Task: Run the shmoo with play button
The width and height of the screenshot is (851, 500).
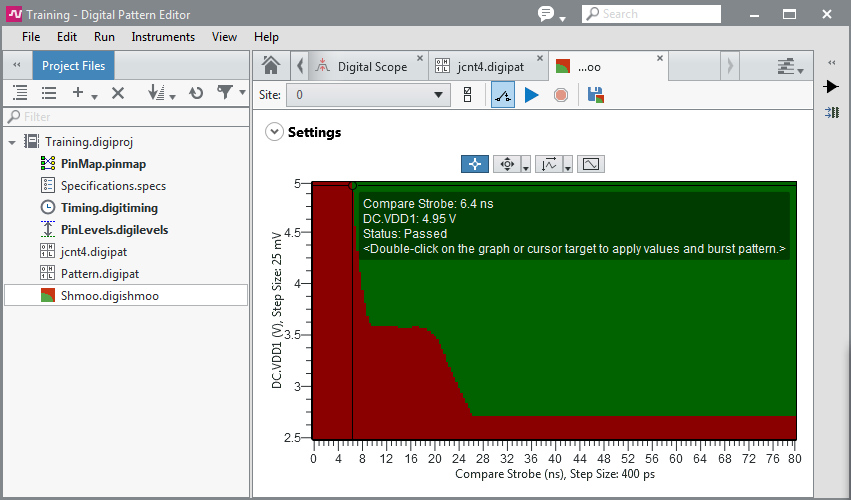Action: [x=531, y=96]
